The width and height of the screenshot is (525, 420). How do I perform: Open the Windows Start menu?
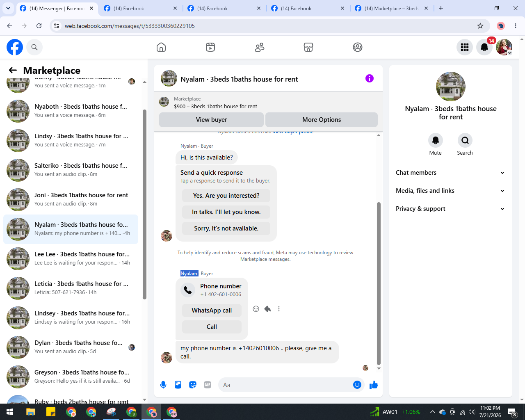[10, 412]
